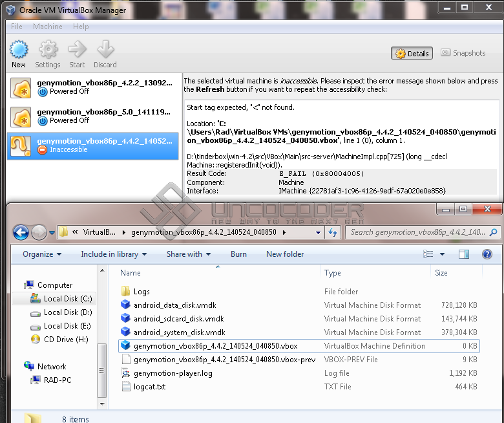Click Explorer Forward navigation button

click(x=39, y=232)
